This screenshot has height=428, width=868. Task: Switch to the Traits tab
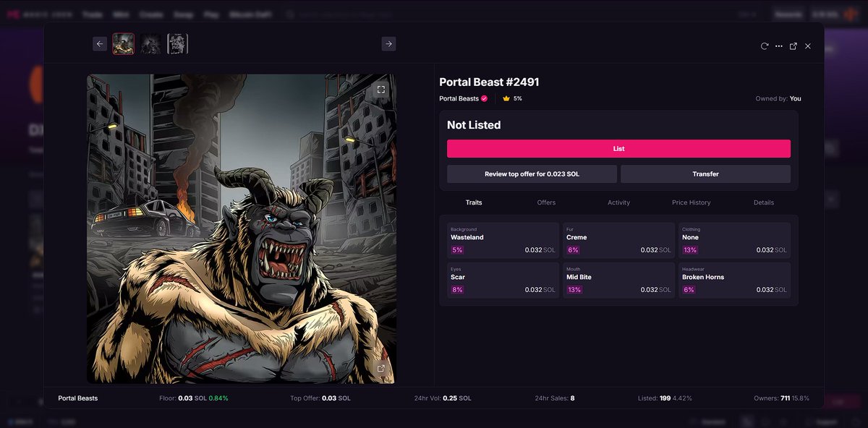474,202
